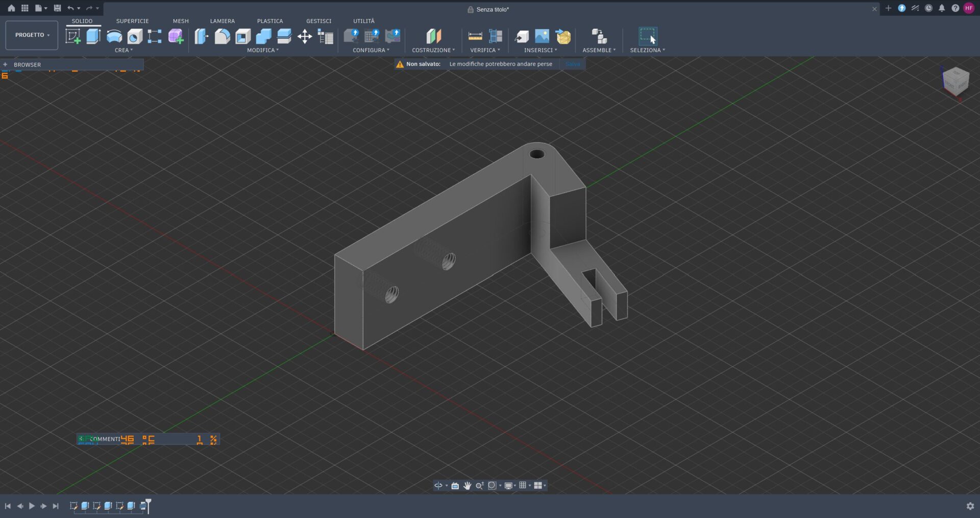The image size is (980, 518).
Task: Open the purple Create Form tool
Action: click(x=176, y=36)
